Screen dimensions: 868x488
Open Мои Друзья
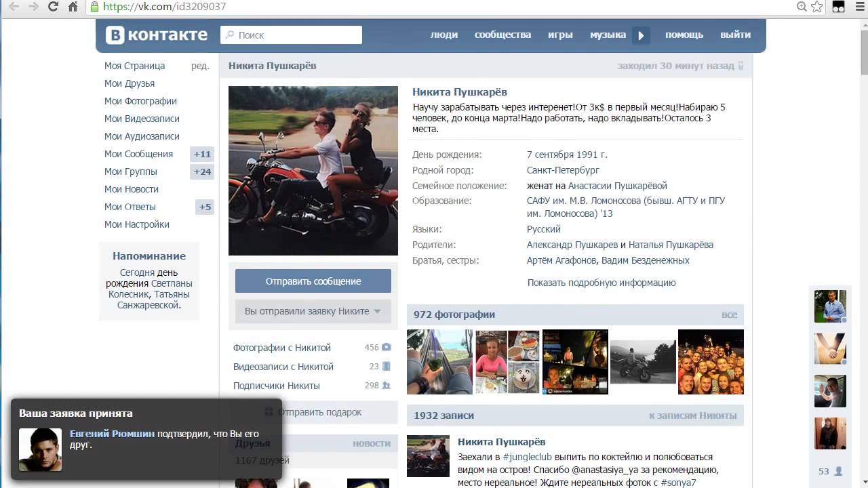tap(130, 83)
